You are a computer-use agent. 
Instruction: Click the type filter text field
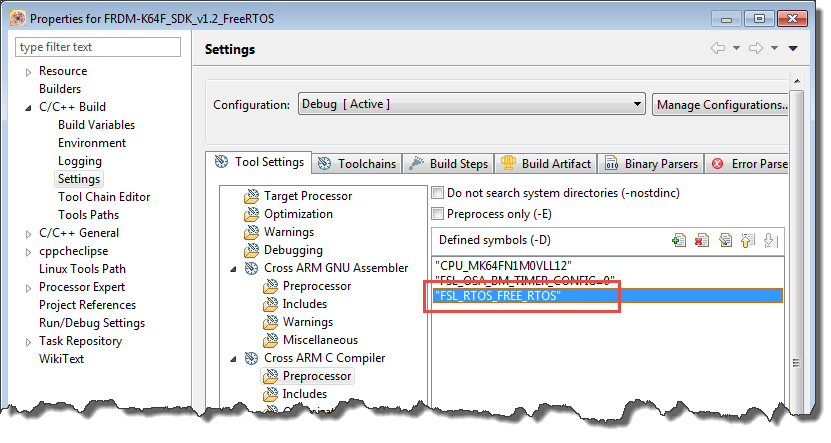(x=98, y=47)
